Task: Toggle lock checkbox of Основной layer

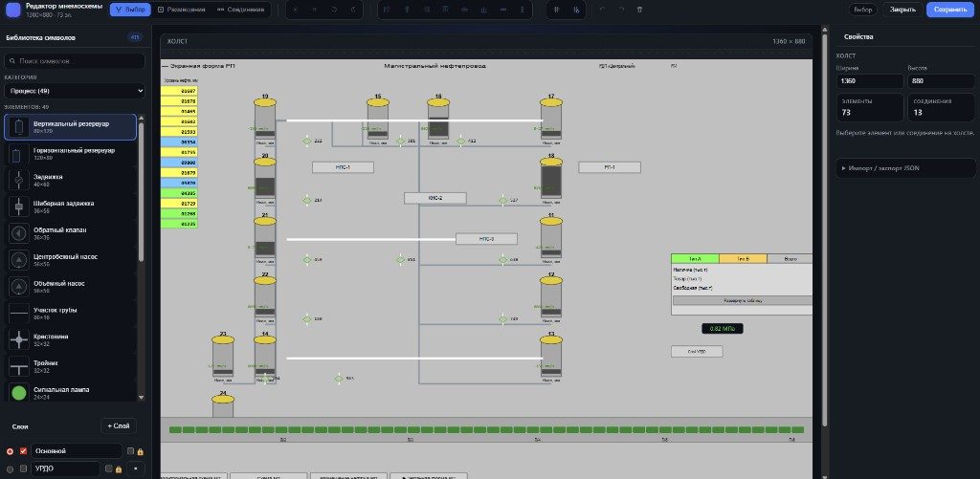Action: (x=130, y=451)
